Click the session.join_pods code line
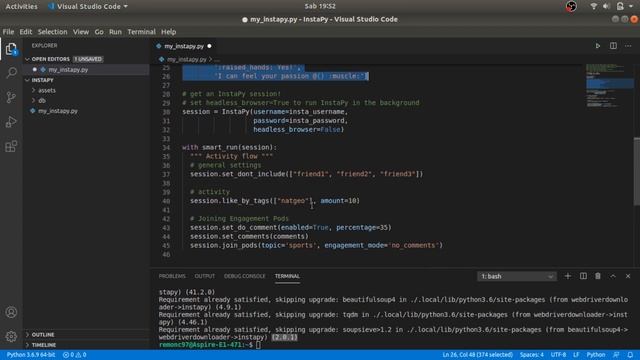Screen dimensions: 640x360 tap(316, 245)
